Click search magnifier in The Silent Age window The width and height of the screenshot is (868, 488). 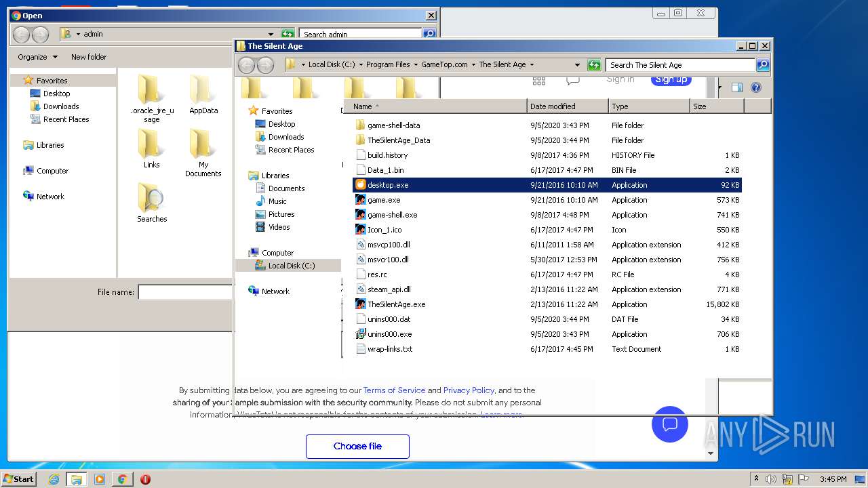tap(763, 65)
